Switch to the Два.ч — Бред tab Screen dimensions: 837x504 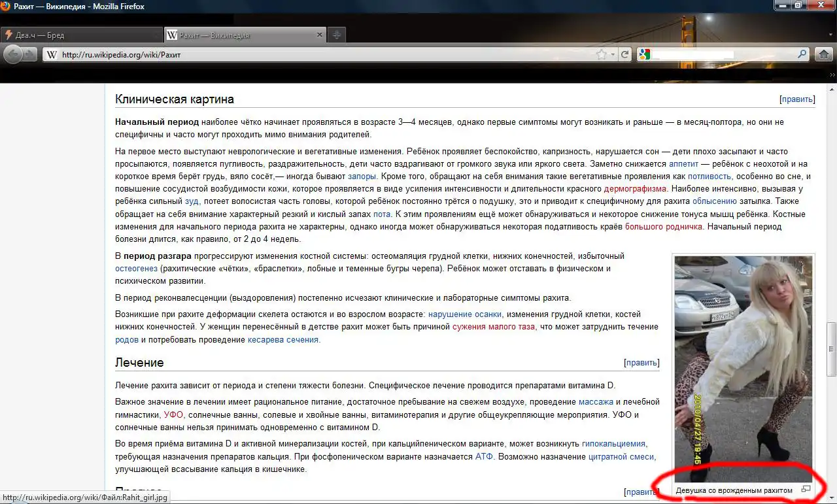pyautogui.click(x=81, y=35)
